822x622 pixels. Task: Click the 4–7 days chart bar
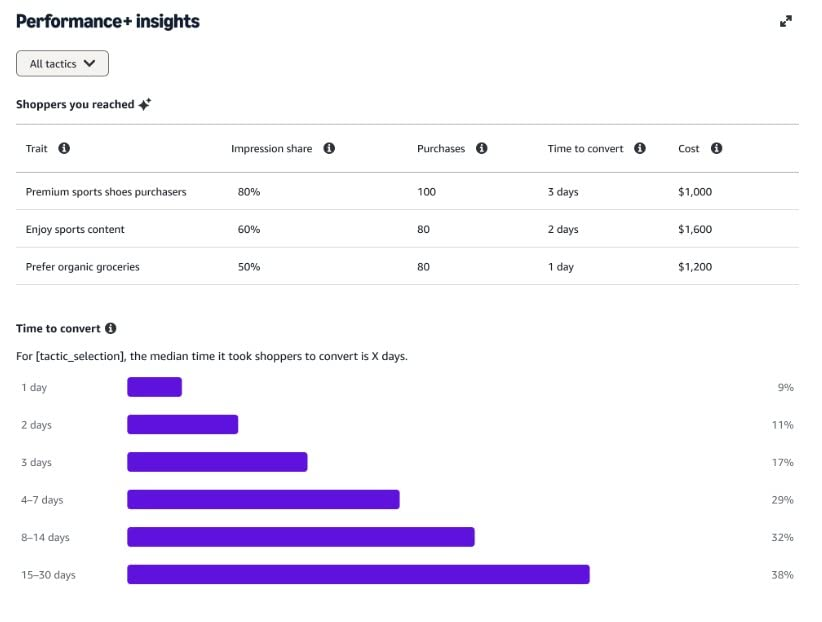point(263,499)
